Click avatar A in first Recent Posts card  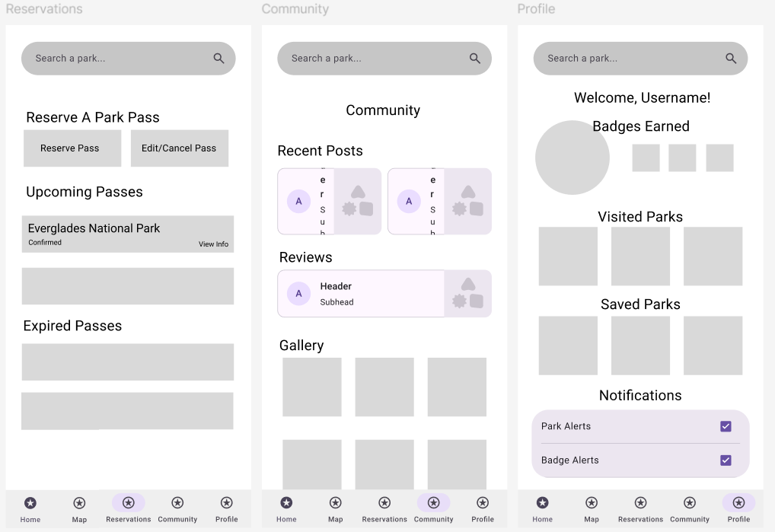coord(298,201)
